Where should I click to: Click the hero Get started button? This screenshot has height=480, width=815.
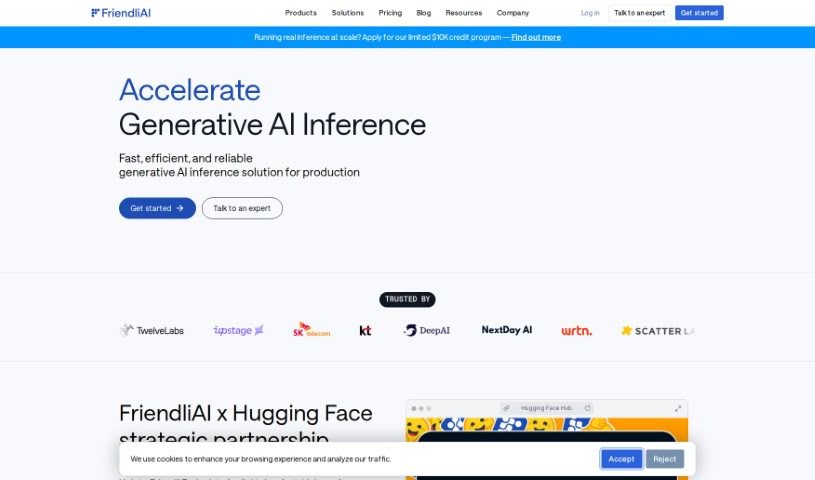157,208
